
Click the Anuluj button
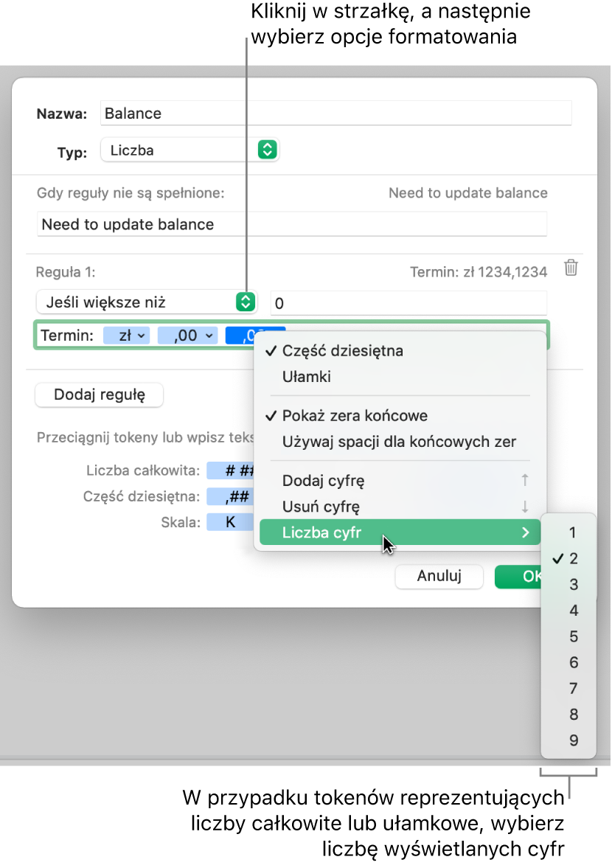(x=439, y=576)
